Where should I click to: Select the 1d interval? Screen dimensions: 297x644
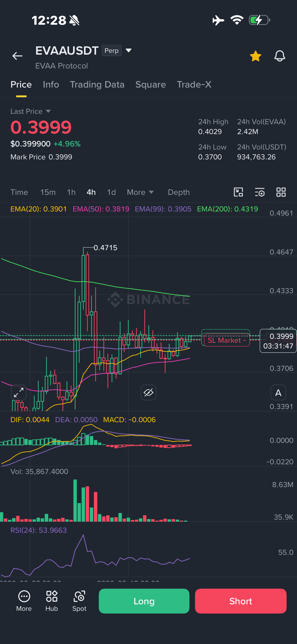click(x=111, y=192)
